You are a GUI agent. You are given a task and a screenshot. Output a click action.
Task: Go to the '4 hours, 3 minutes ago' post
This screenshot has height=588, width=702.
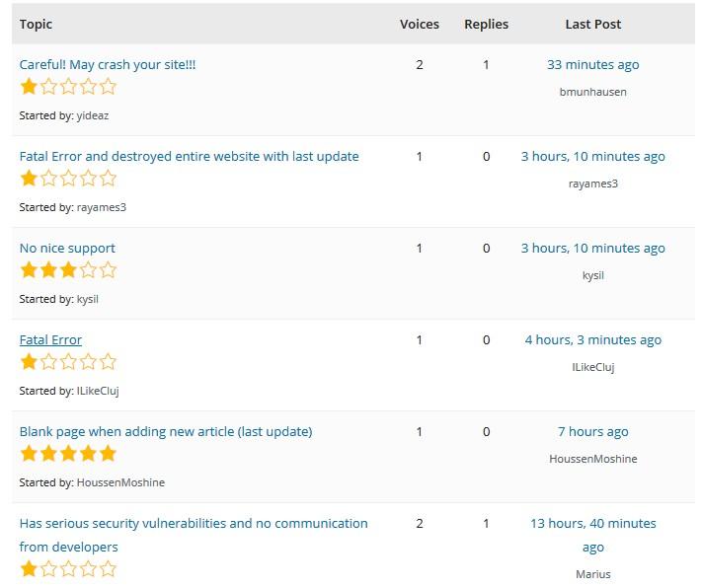coord(592,339)
